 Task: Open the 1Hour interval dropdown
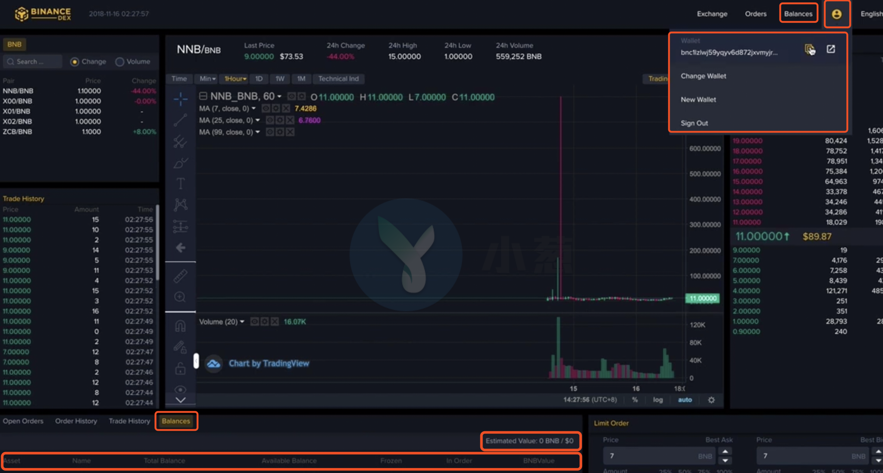pyautogui.click(x=235, y=79)
